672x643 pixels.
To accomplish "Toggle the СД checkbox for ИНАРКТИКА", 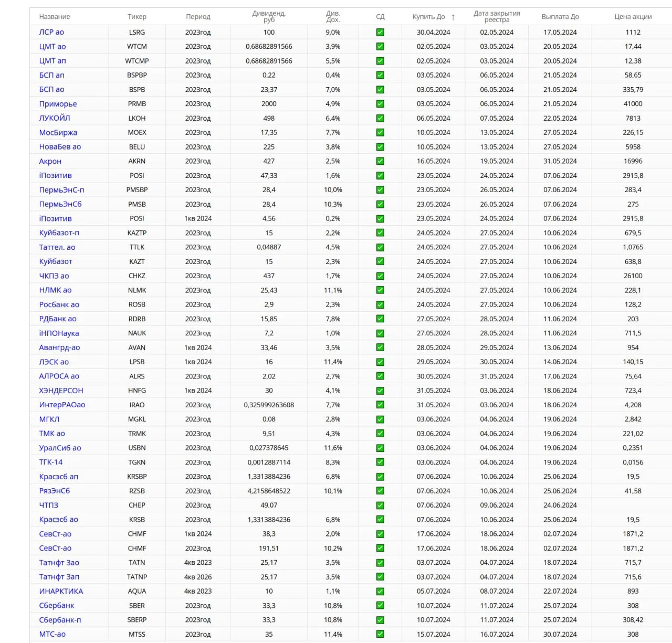I will [x=380, y=591].
